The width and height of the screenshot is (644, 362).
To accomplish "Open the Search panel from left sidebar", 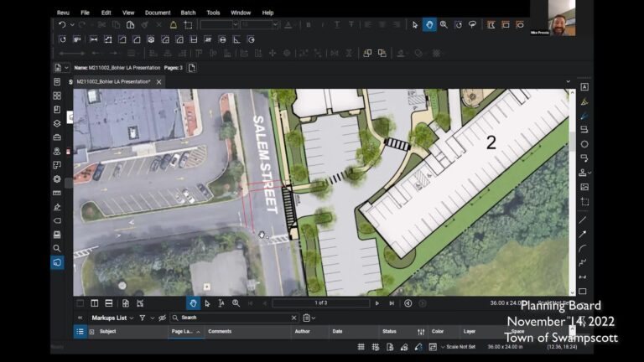I will click(57, 248).
